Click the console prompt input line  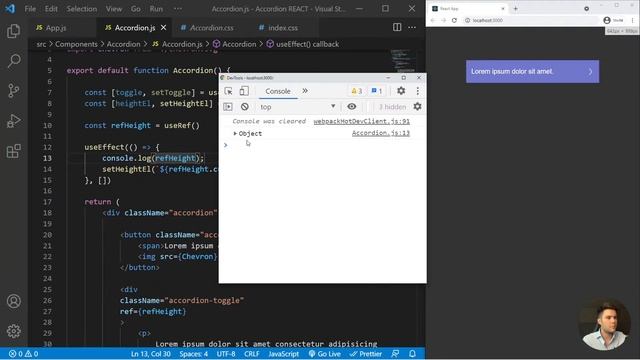point(322,145)
